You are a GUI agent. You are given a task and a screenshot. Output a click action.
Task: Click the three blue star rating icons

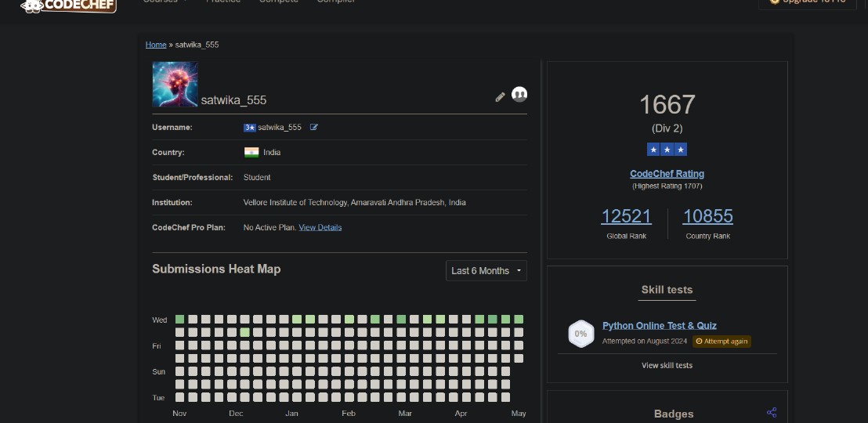coord(667,150)
